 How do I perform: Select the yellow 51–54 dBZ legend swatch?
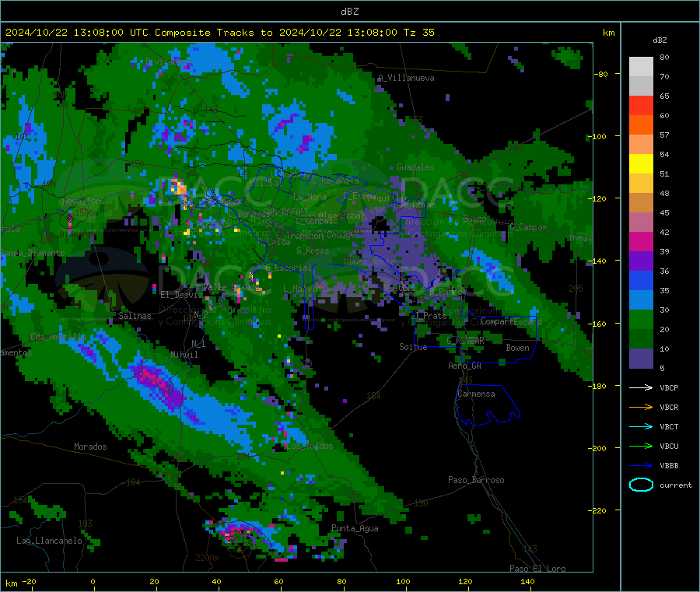click(x=641, y=164)
